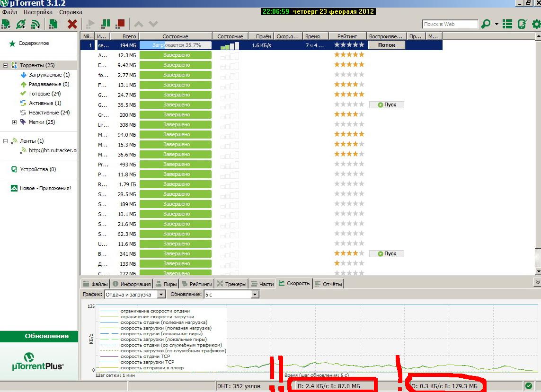Viewport: 541px width, 392px height.
Task: Click the Загружается 35.7% progress bar
Action: pyautogui.click(x=176, y=45)
